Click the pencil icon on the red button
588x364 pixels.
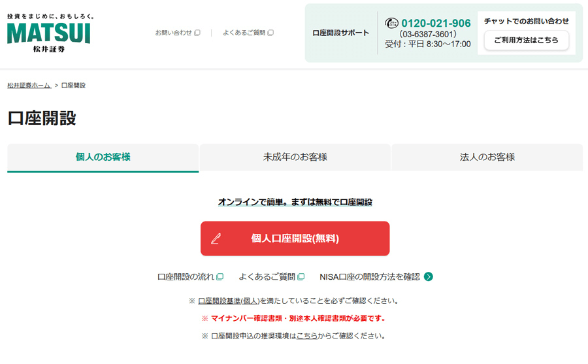click(x=216, y=239)
